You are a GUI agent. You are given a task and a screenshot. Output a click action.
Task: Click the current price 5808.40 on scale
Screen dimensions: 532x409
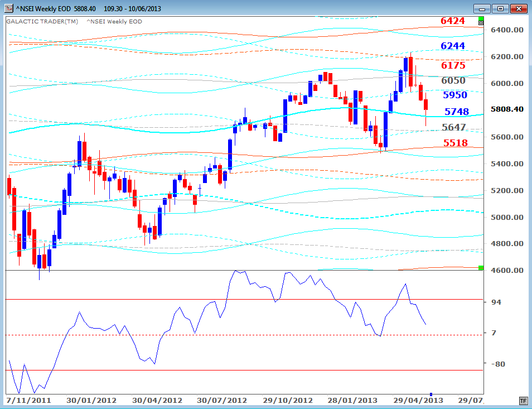(507, 109)
